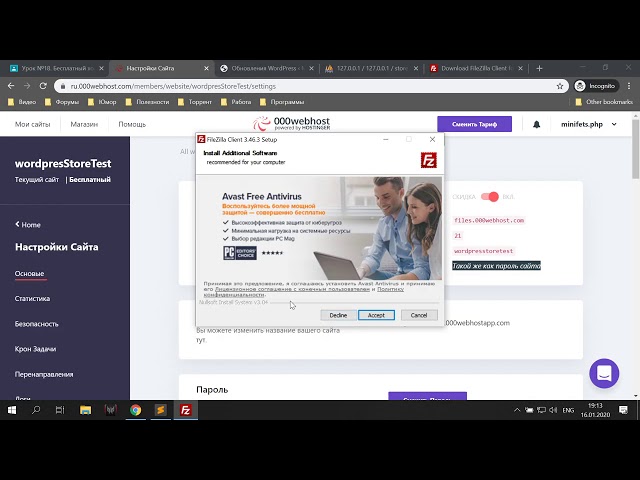Go back to Home in sidebar
Image resolution: width=640 pixels, height=480 pixels.
[28, 224]
